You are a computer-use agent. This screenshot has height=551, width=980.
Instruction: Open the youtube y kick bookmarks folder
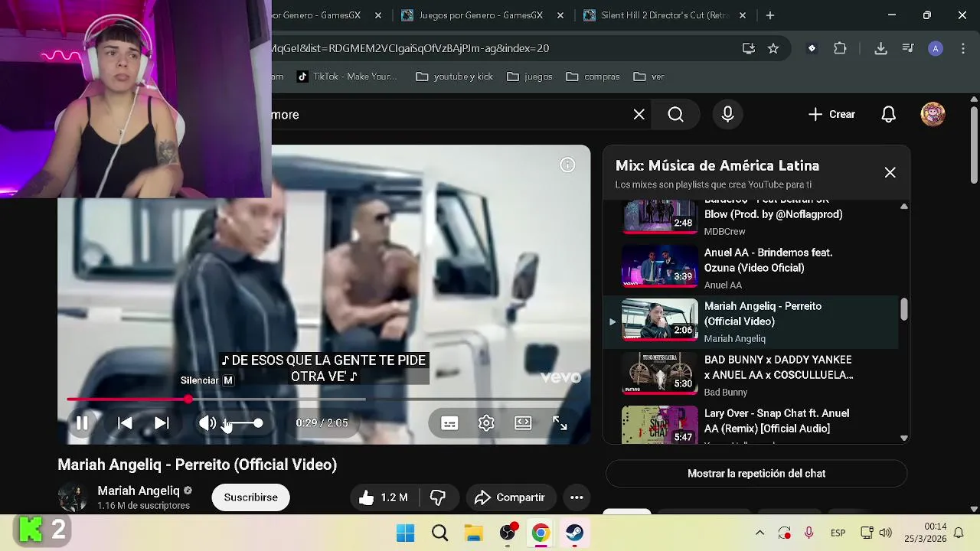pos(455,77)
